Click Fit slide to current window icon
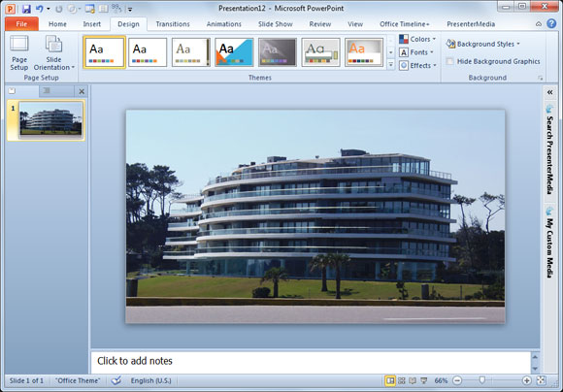This screenshot has height=392, width=563. click(541, 380)
